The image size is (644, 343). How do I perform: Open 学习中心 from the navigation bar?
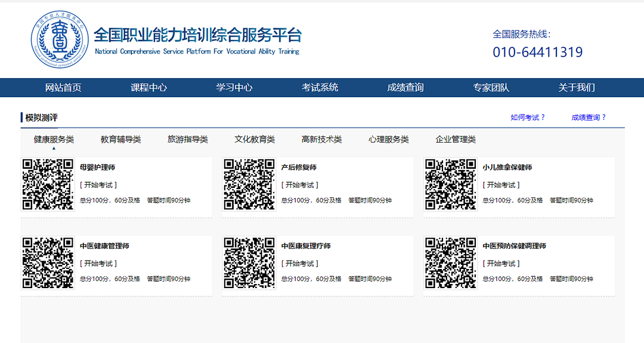(x=234, y=88)
